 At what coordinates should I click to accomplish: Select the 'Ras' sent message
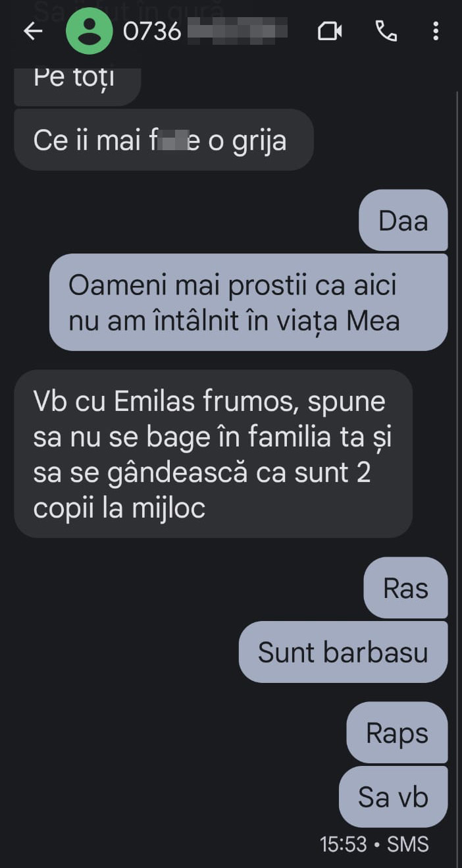[405, 588]
